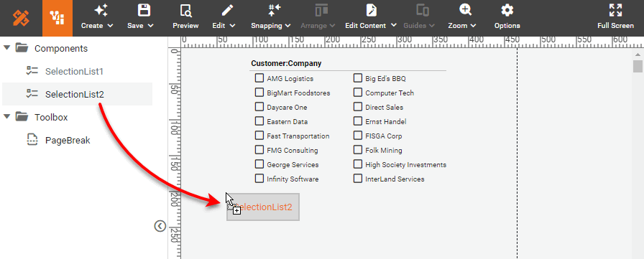Check the FISGA Corp checkbox
Viewport: 644px width, 259px height.
[358, 135]
